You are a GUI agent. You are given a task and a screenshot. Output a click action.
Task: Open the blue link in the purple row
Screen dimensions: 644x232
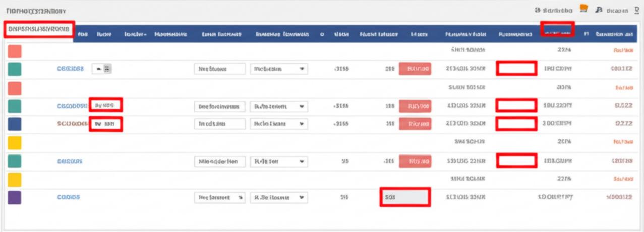coord(69,198)
